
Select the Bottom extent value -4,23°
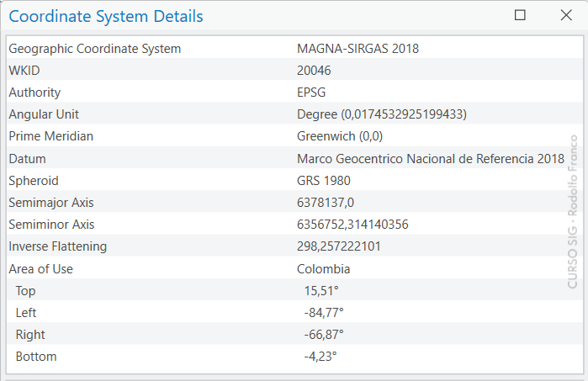pos(320,357)
